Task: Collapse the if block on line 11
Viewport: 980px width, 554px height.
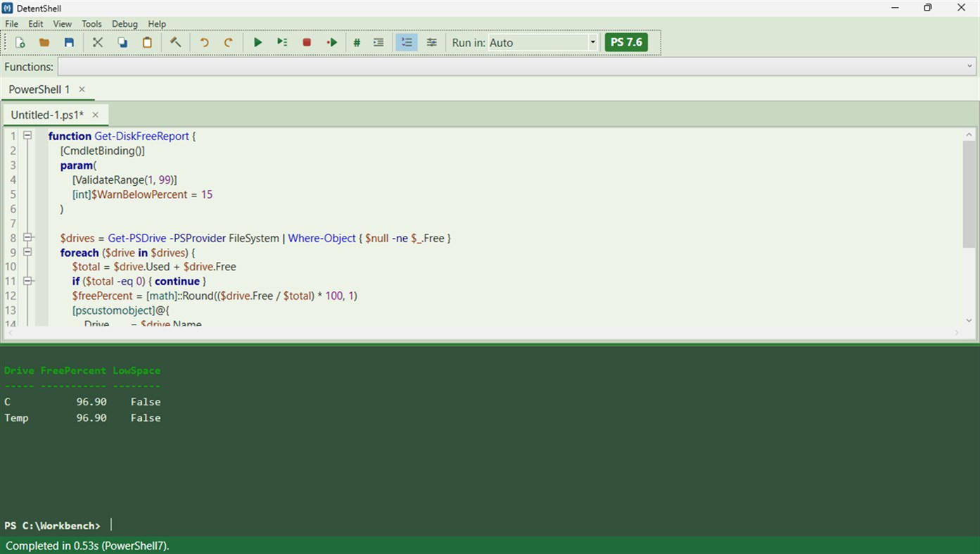Action: coord(27,281)
